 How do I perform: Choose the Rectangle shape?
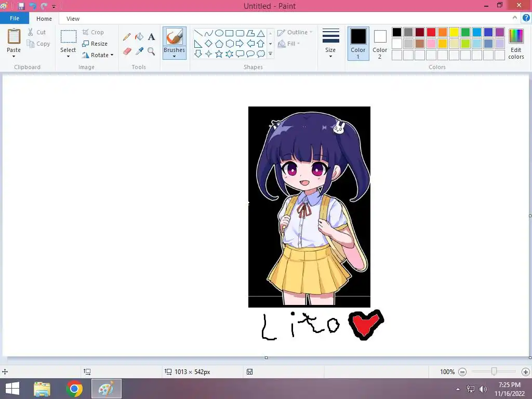pos(229,33)
